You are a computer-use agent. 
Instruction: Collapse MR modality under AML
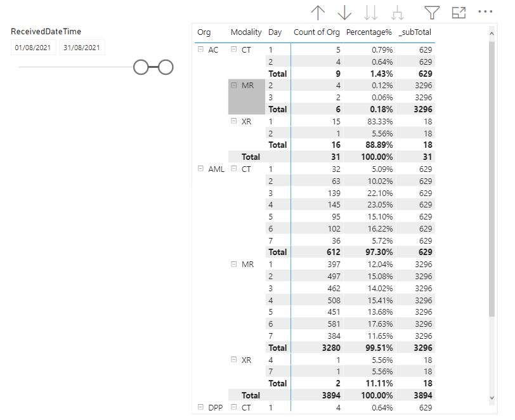click(233, 264)
